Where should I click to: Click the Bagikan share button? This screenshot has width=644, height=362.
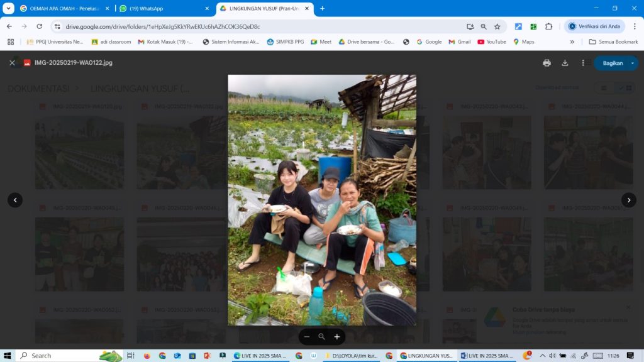[x=612, y=63]
